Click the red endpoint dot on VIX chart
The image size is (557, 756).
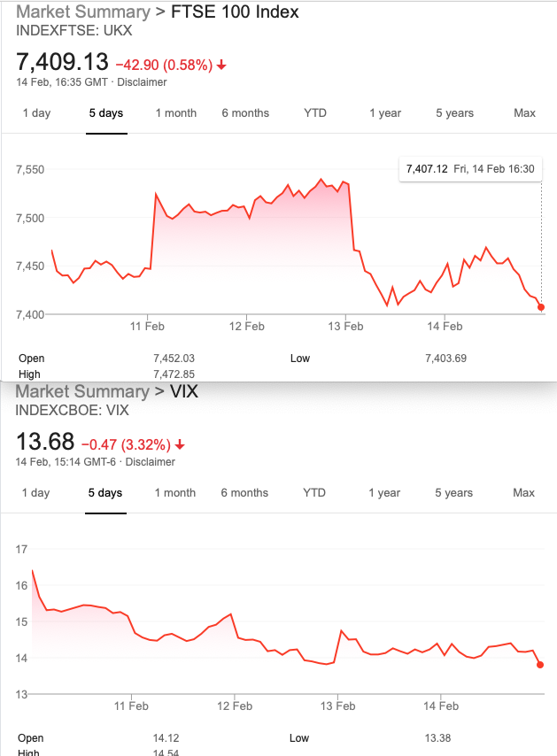pyautogui.click(x=540, y=665)
